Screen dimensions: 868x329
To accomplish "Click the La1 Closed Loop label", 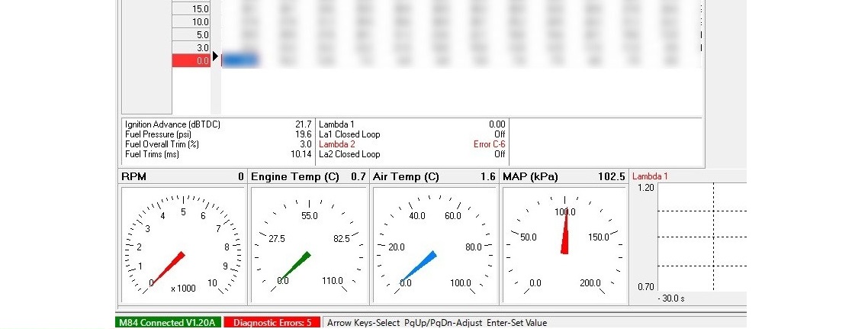I will point(349,134).
